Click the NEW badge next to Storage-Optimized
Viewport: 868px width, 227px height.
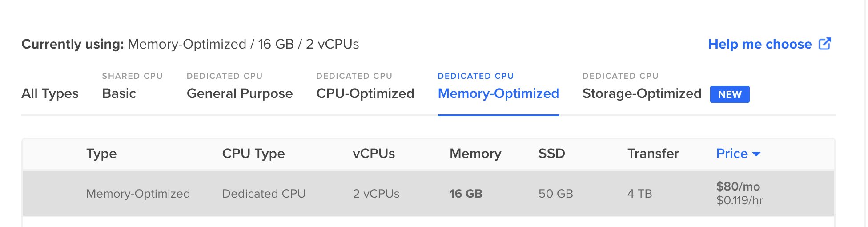[730, 94]
